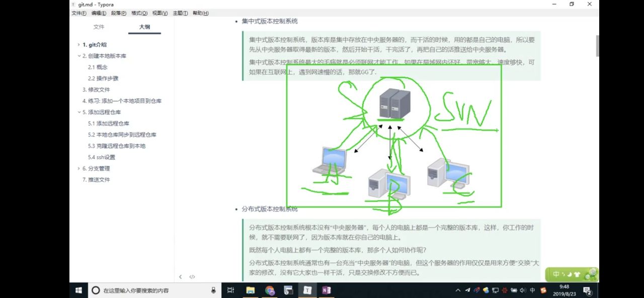Jump to 6. 分支管理 heading

[x=96, y=168]
